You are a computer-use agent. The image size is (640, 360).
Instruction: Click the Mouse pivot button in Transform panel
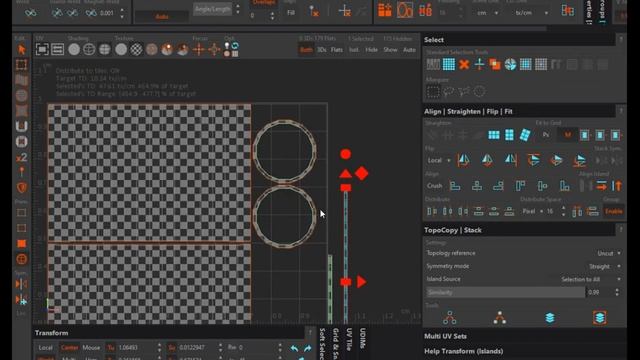coord(91,348)
